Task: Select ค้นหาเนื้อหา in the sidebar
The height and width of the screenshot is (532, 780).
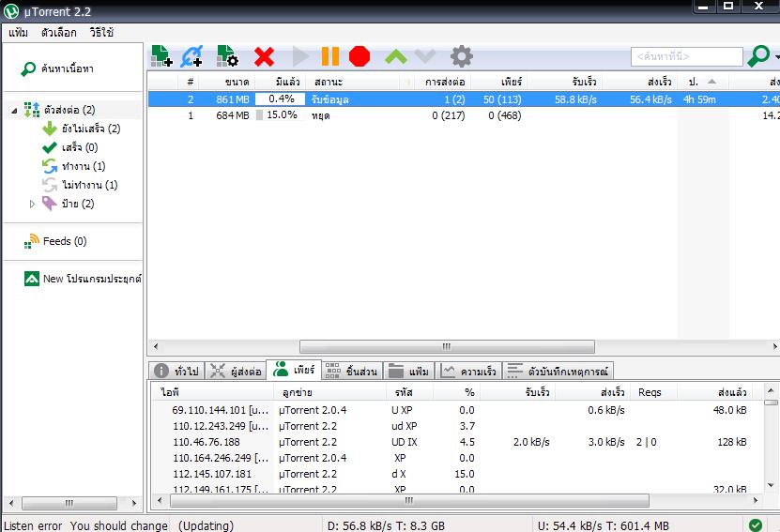Action: click(x=68, y=68)
